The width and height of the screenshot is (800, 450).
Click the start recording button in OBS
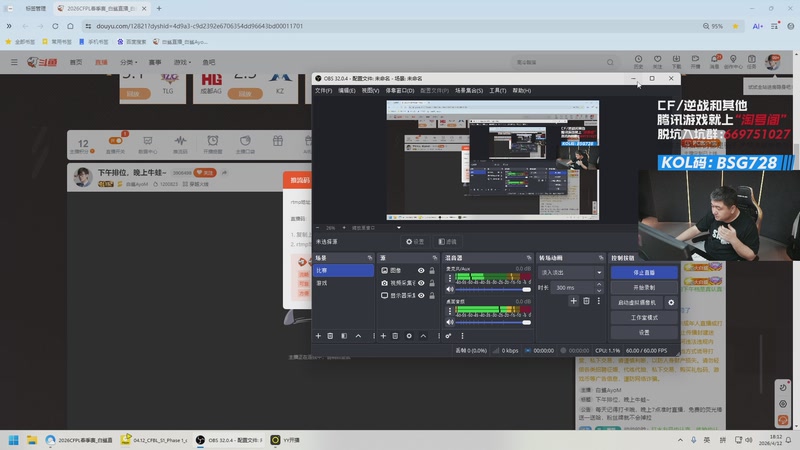click(x=644, y=287)
